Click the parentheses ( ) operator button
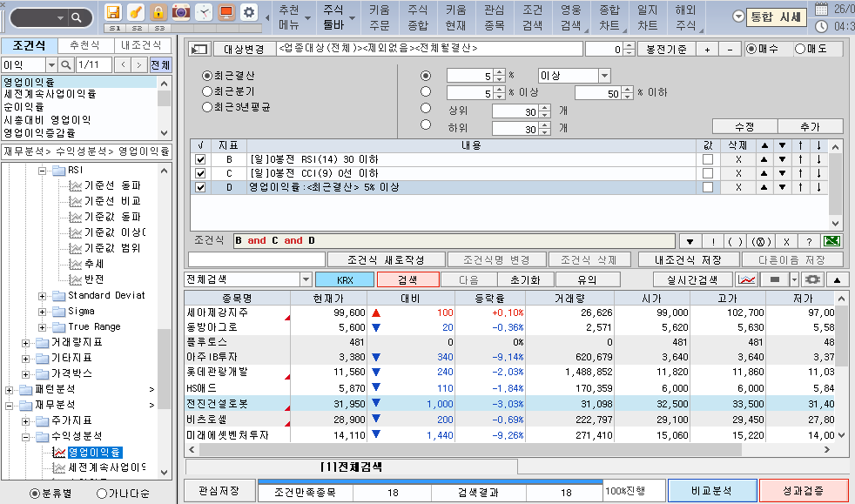The image size is (855, 504). (736, 241)
